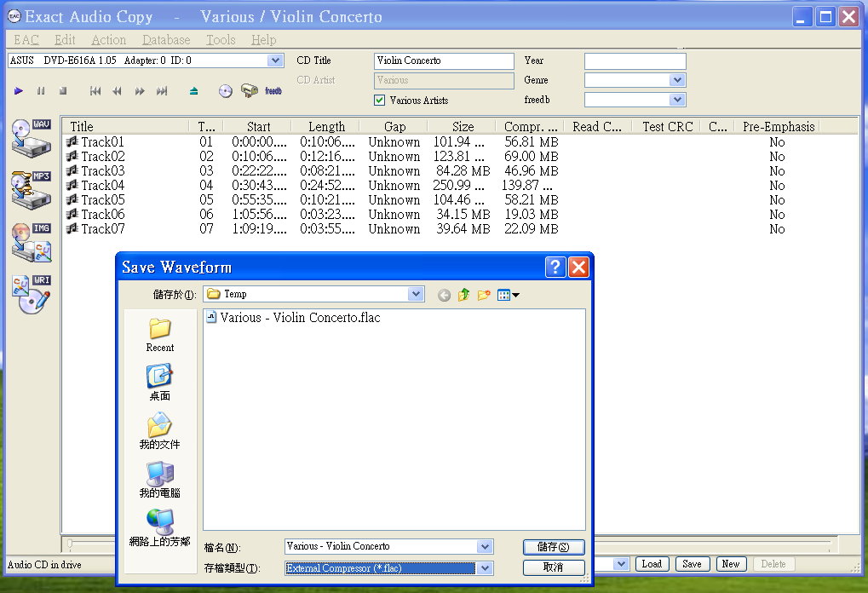Click the IMG image copy icon
The height and width of the screenshot is (593, 868).
[32, 242]
